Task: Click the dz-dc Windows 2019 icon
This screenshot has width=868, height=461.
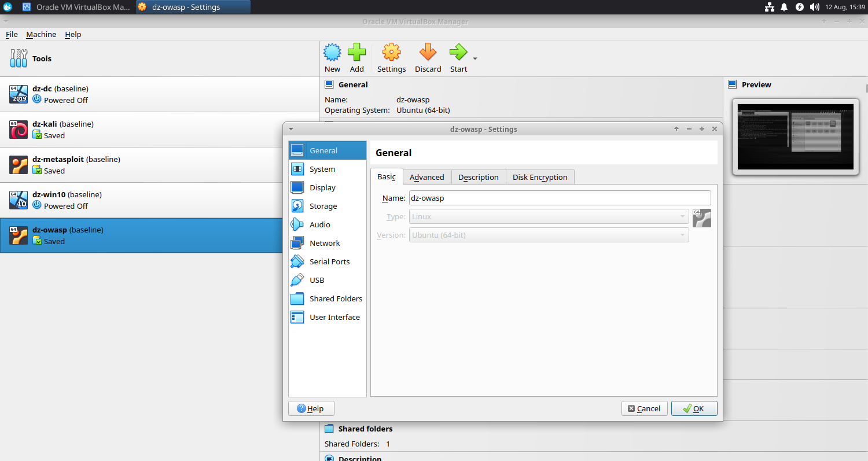Action: pyautogui.click(x=19, y=94)
